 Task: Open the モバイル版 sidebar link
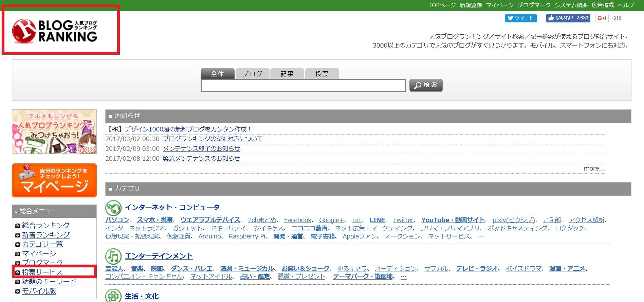[x=39, y=291]
